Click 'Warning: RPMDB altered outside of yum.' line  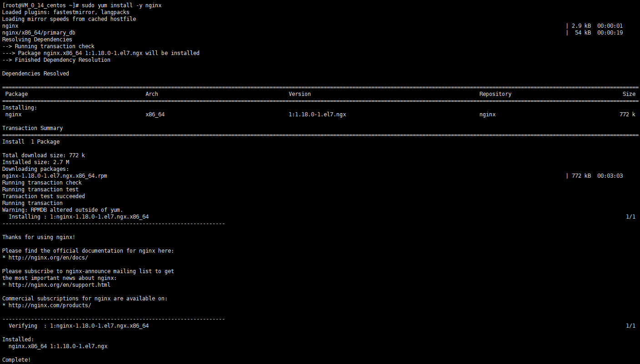click(63, 210)
